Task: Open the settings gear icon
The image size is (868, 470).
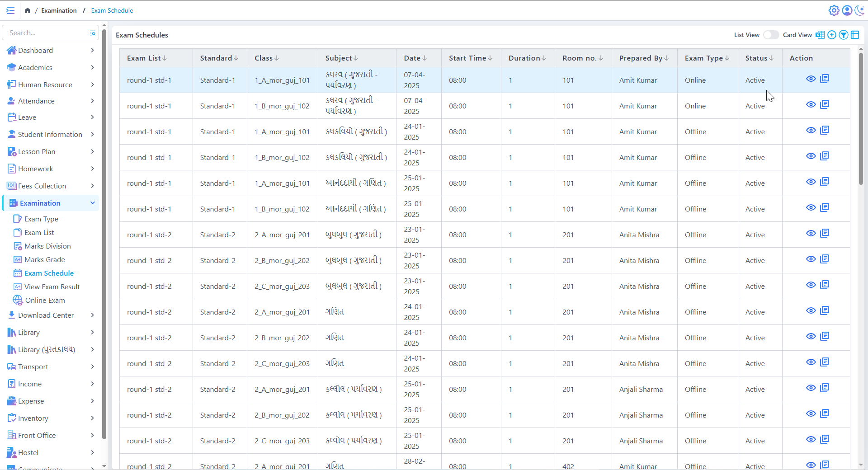Action: pyautogui.click(x=834, y=10)
